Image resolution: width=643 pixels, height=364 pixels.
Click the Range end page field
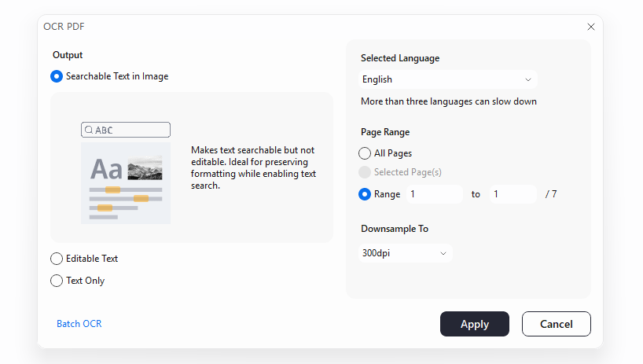pos(513,194)
